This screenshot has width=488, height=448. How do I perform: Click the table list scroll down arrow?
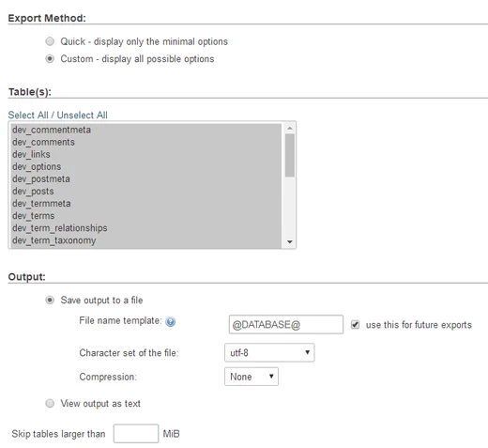pos(290,242)
